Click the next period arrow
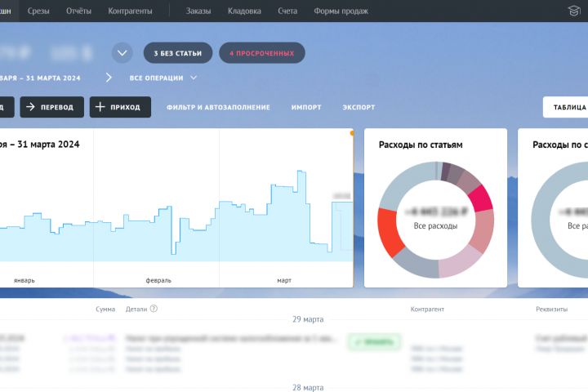 [x=109, y=78]
